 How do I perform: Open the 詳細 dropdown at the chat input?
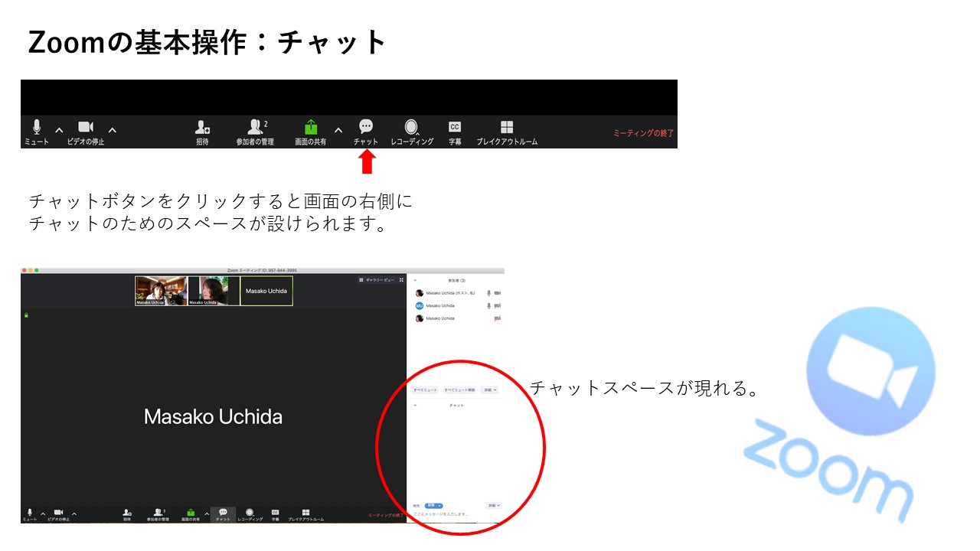click(493, 506)
